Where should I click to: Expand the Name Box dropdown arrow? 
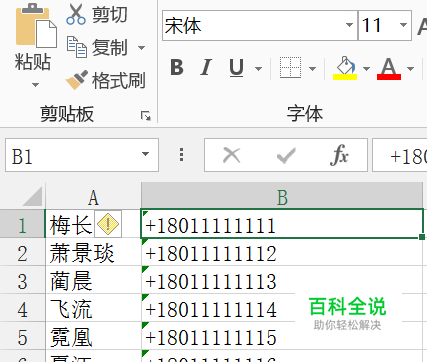145,154
